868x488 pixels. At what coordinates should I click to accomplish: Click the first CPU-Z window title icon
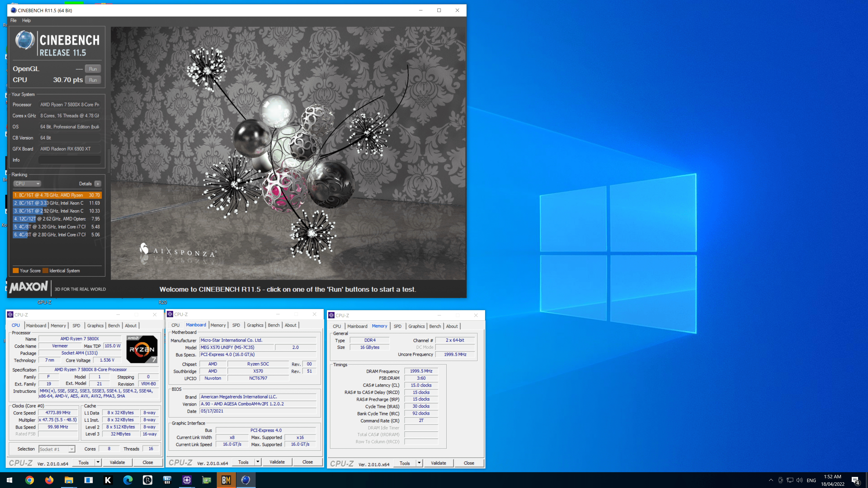tap(10, 314)
